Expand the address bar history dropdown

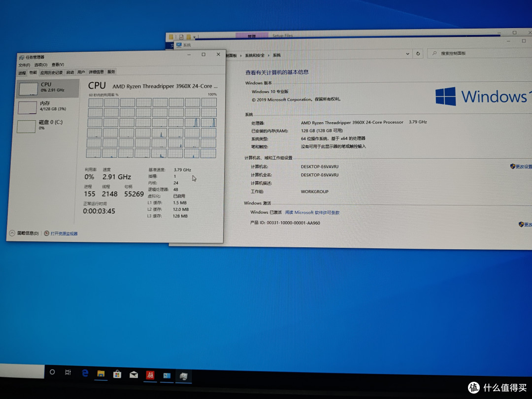[407, 54]
